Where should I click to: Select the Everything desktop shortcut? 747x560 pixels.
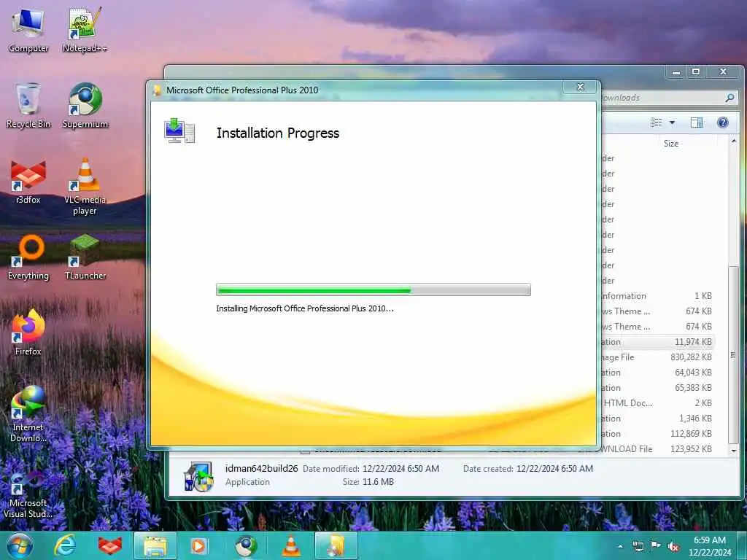(28, 257)
